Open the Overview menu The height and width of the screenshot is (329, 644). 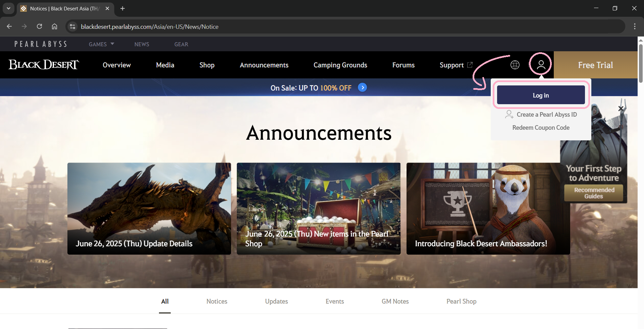tap(117, 65)
